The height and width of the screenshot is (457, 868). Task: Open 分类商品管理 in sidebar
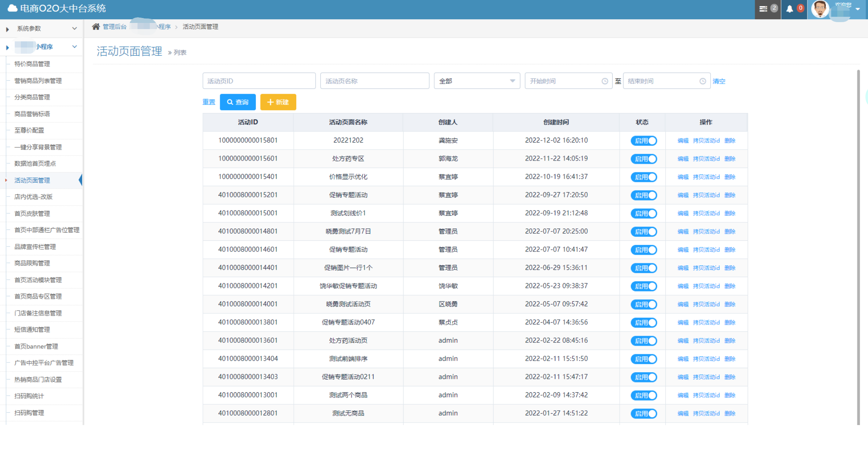point(32,97)
